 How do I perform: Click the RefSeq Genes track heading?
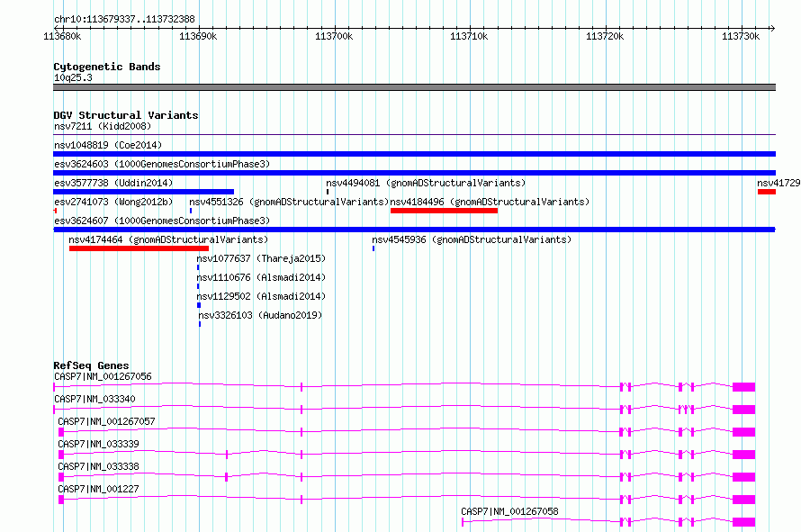[91, 365]
